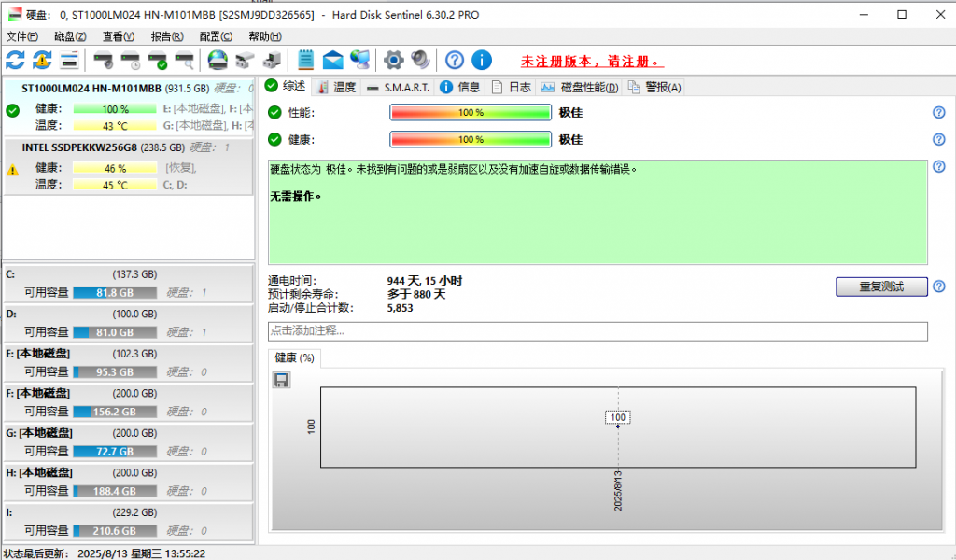Screen dimensions: 956x560
Task: Click the yellow warning icon on INTEL SSD
Action: 12,170
